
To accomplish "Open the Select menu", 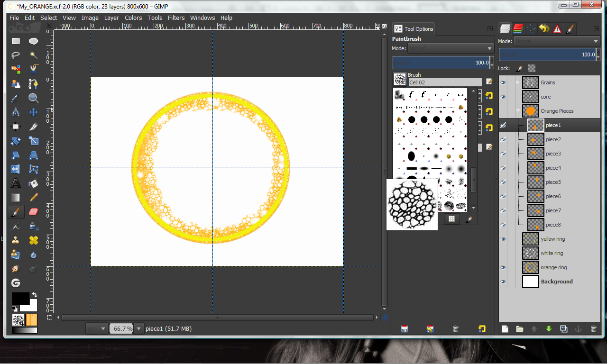I will click(48, 18).
